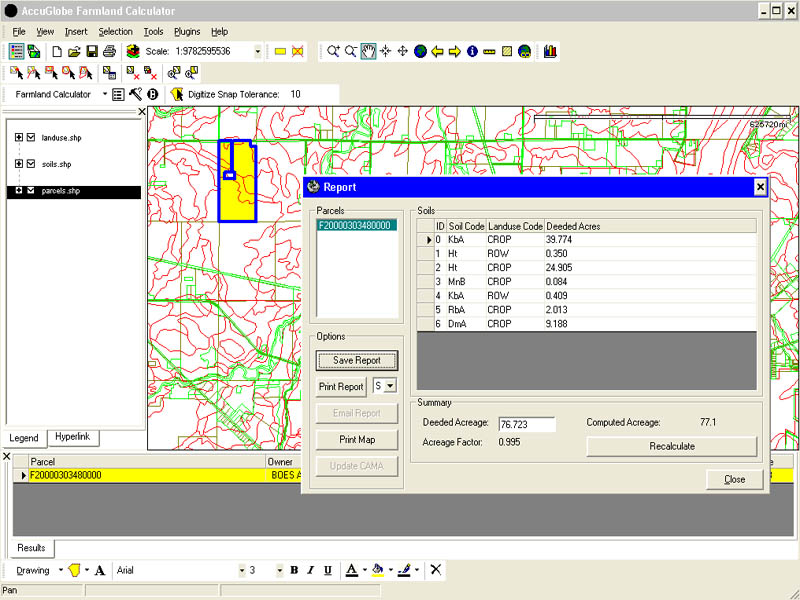Toggle Italic text formatting
Screen dimensions: 800x600
(x=310, y=570)
